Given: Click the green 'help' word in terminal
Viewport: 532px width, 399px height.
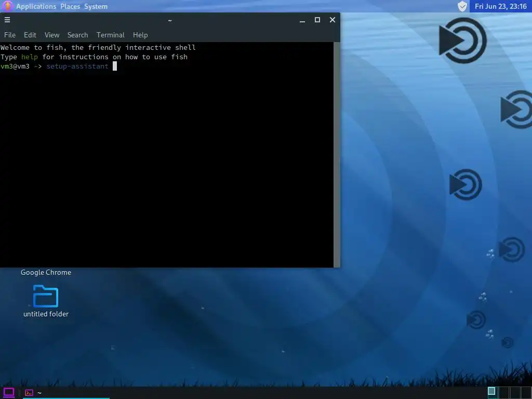Looking at the screenshot, I should point(30,57).
